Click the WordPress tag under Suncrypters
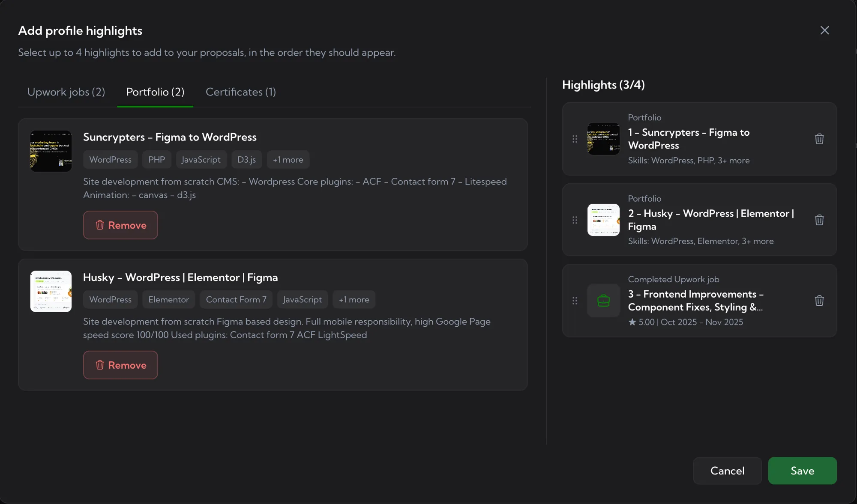The width and height of the screenshot is (857, 504). (x=110, y=159)
